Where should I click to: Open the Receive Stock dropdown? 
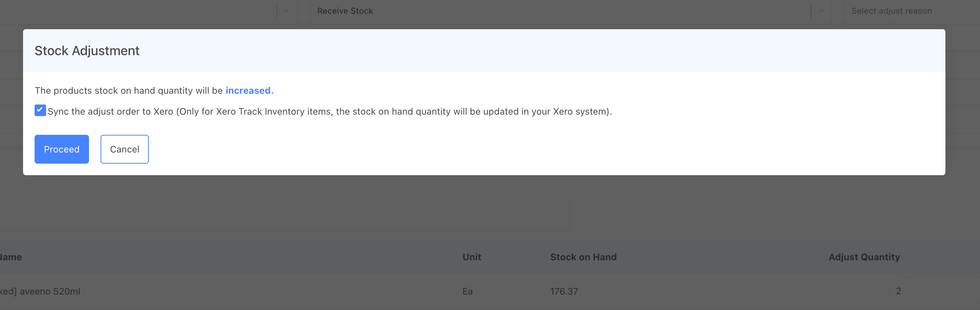559,11
